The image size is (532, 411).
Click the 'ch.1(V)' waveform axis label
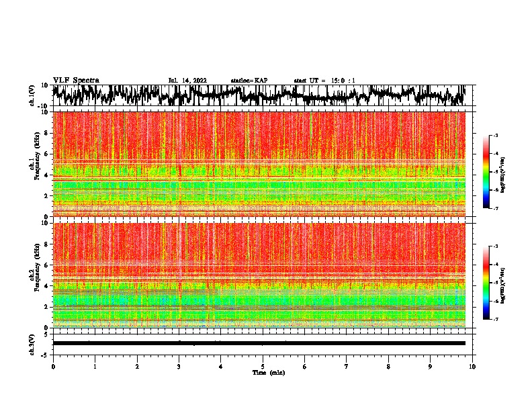coord(32,95)
